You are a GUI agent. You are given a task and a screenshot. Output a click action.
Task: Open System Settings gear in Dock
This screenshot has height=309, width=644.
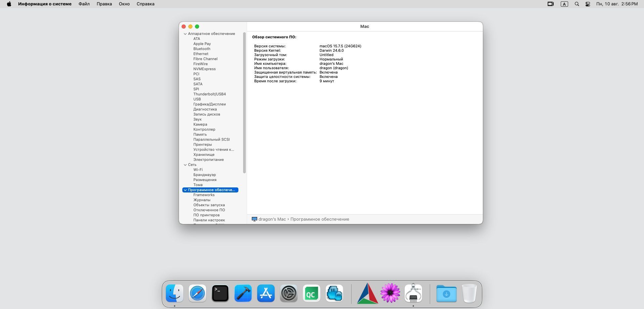[x=289, y=293]
